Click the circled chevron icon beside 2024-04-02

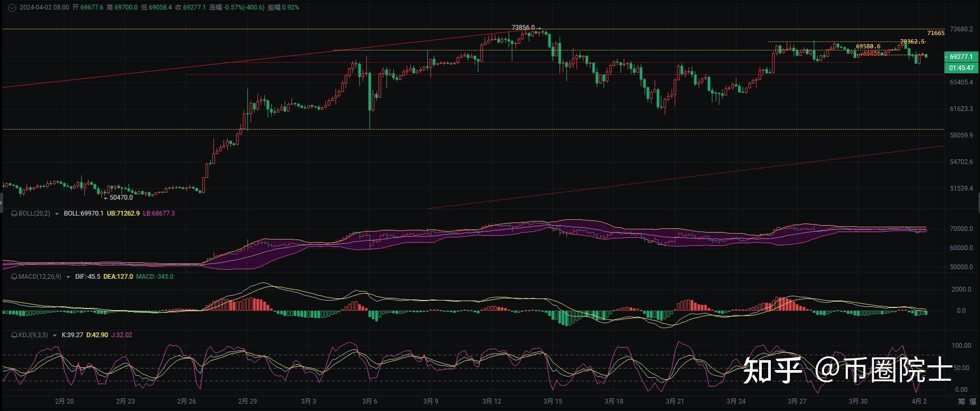point(12,7)
